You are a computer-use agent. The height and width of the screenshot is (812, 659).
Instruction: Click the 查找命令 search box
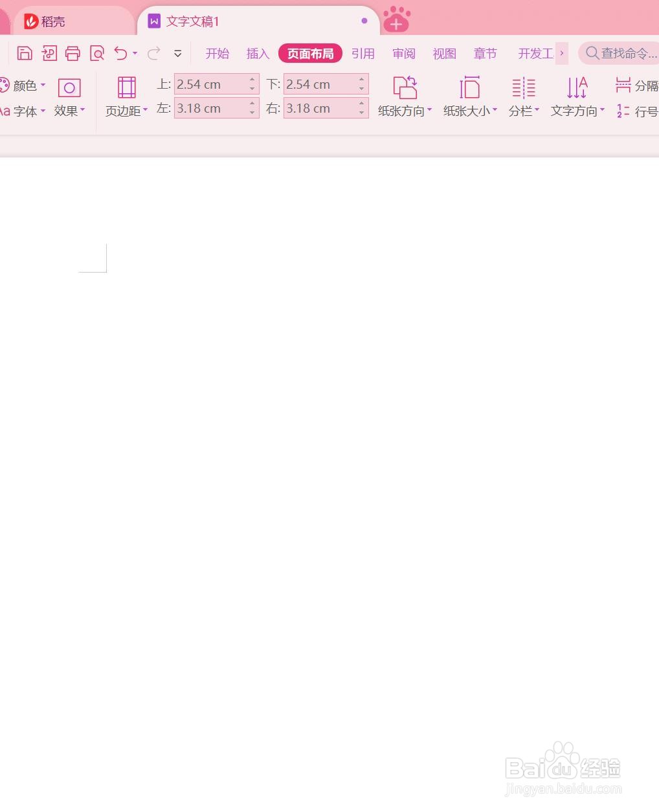pos(618,53)
